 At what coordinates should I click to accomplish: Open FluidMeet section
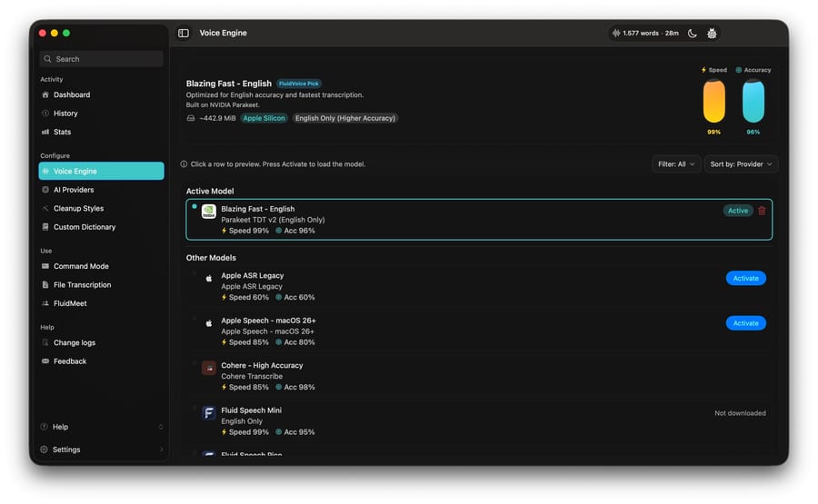(x=101, y=303)
